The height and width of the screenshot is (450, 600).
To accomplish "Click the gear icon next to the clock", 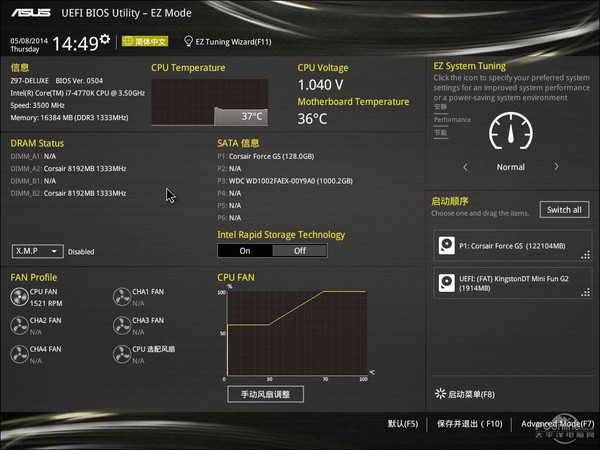I will click(105, 39).
